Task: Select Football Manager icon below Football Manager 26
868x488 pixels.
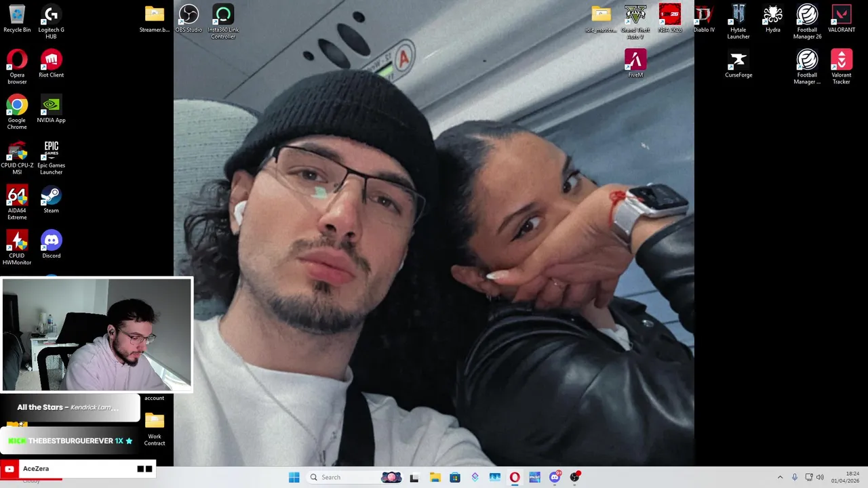Action: (807, 67)
